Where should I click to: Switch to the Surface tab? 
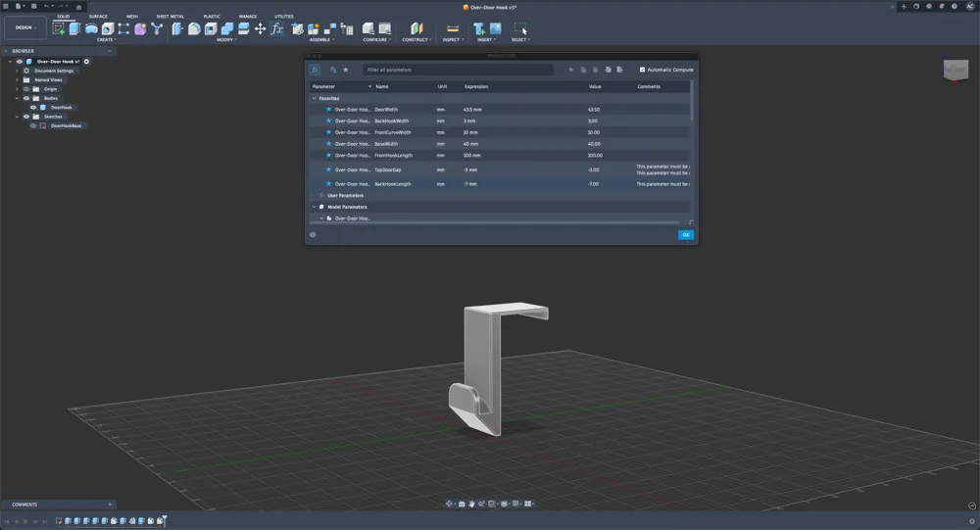[98, 17]
